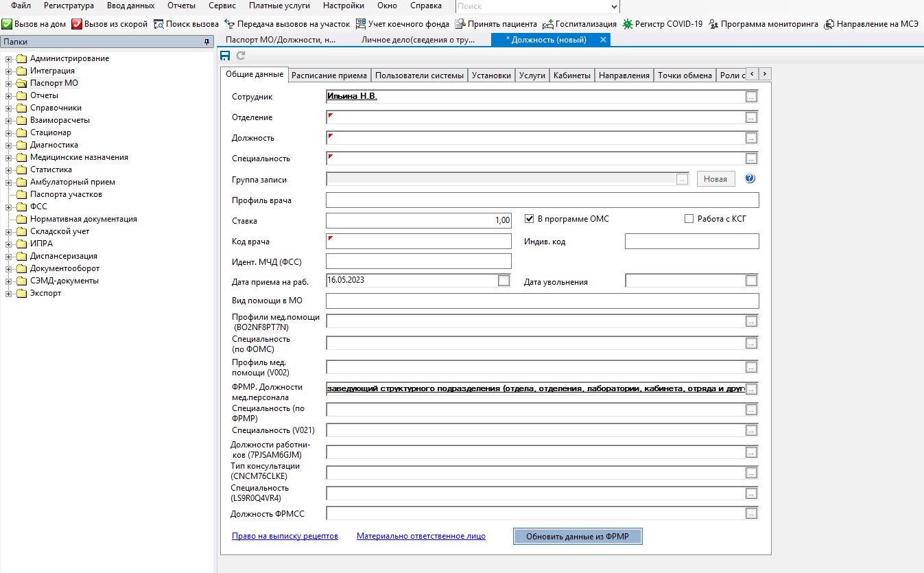Open lookup for Специальность (V021)

(751, 430)
